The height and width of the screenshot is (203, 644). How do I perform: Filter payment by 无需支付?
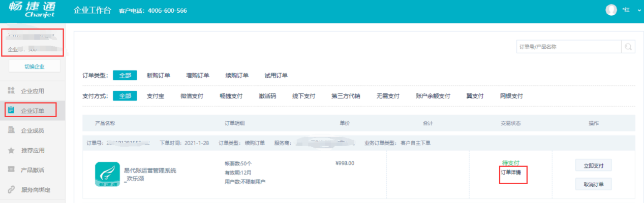pos(388,96)
